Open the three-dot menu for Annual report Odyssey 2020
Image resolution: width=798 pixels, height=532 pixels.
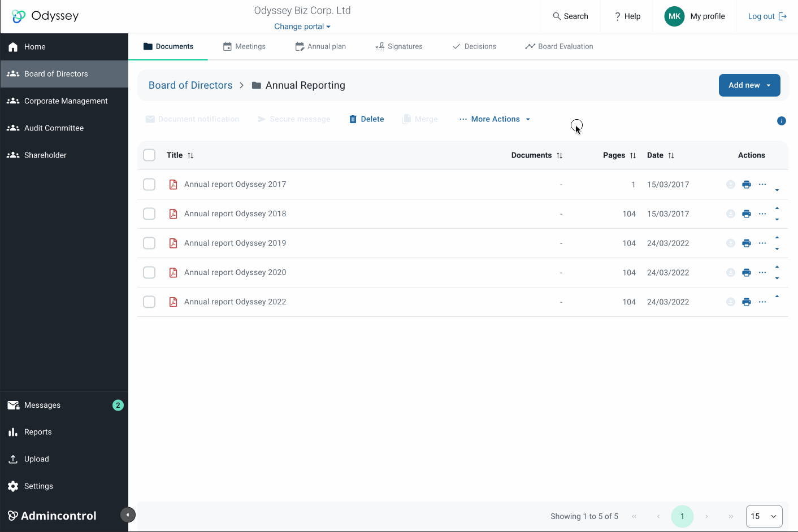coord(762,273)
